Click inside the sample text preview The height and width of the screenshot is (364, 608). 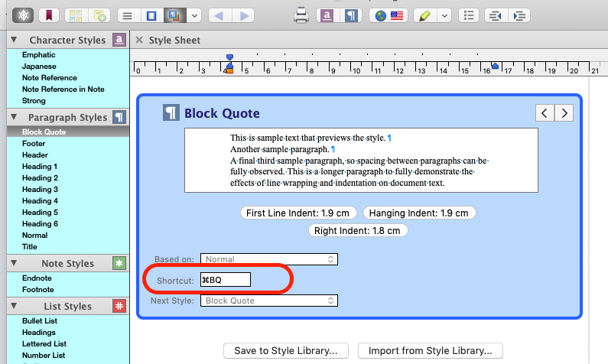[x=361, y=160]
